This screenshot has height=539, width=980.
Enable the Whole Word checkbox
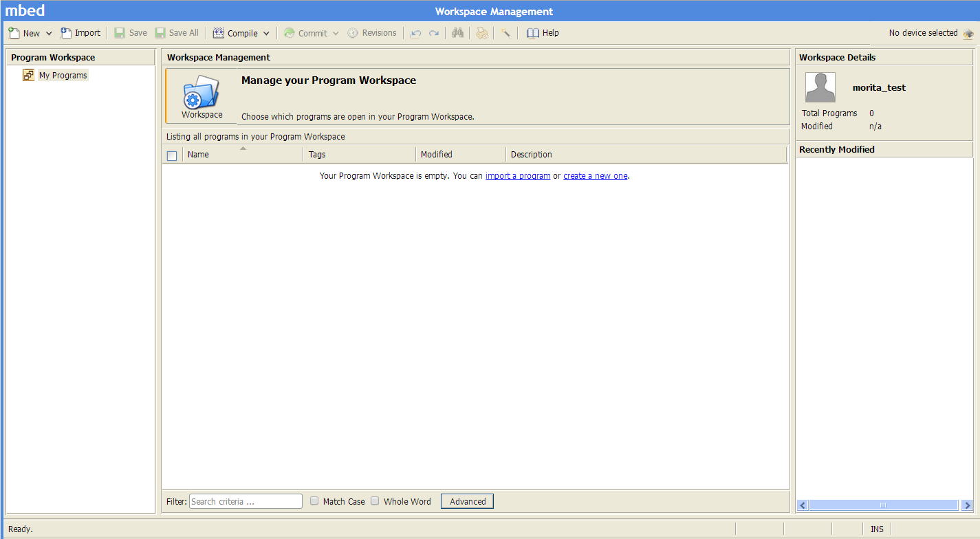coord(375,500)
